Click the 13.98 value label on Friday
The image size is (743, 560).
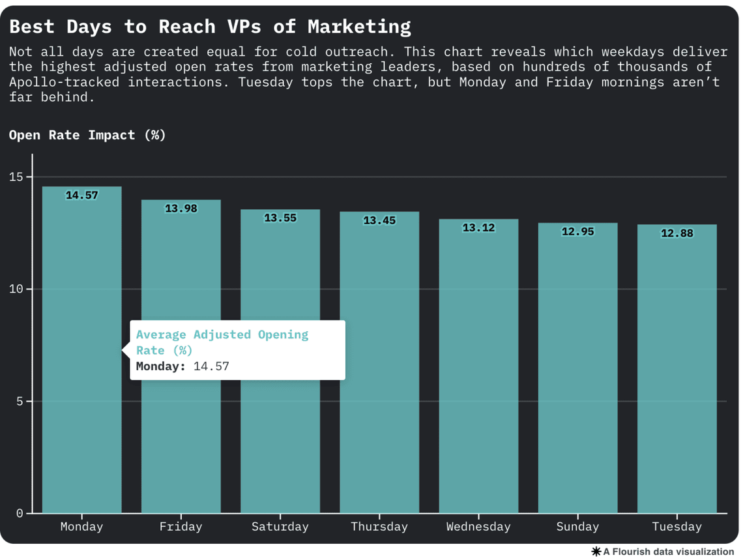[181, 208]
